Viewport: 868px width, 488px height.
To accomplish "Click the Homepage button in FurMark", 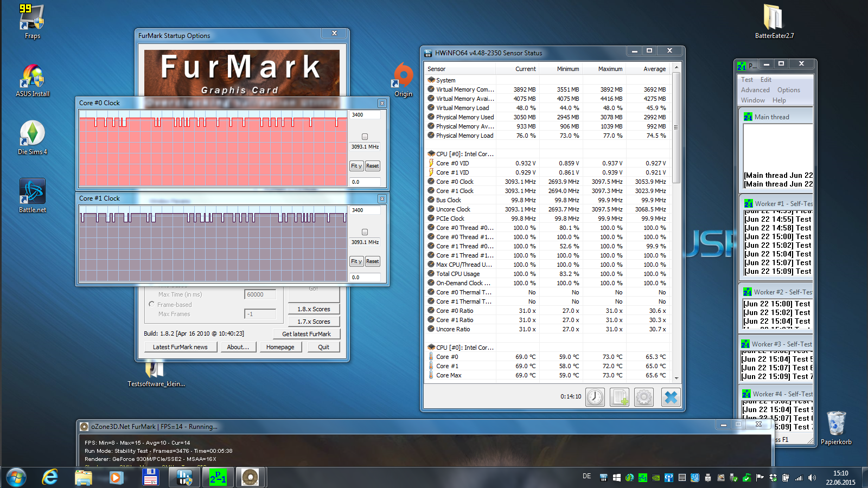I will (280, 347).
